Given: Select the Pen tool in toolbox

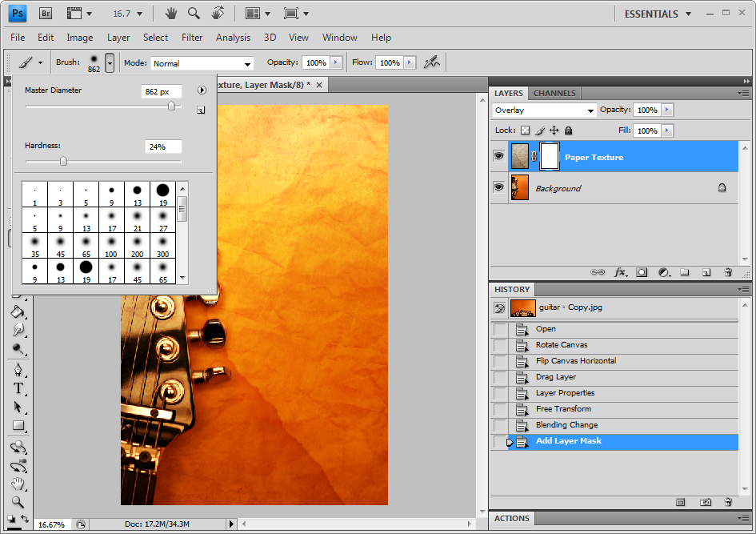Looking at the screenshot, I should tap(18, 370).
